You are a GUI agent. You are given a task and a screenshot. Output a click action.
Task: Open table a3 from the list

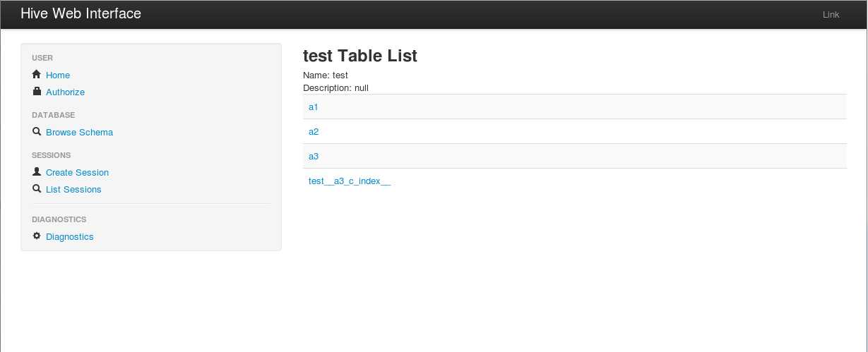pyautogui.click(x=314, y=156)
